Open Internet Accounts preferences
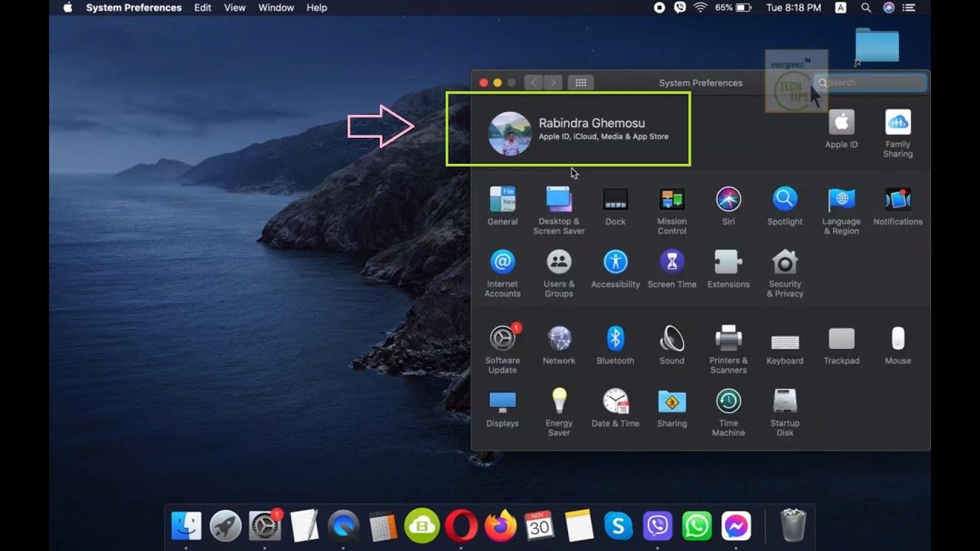This screenshot has height=551, width=980. point(502,272)
